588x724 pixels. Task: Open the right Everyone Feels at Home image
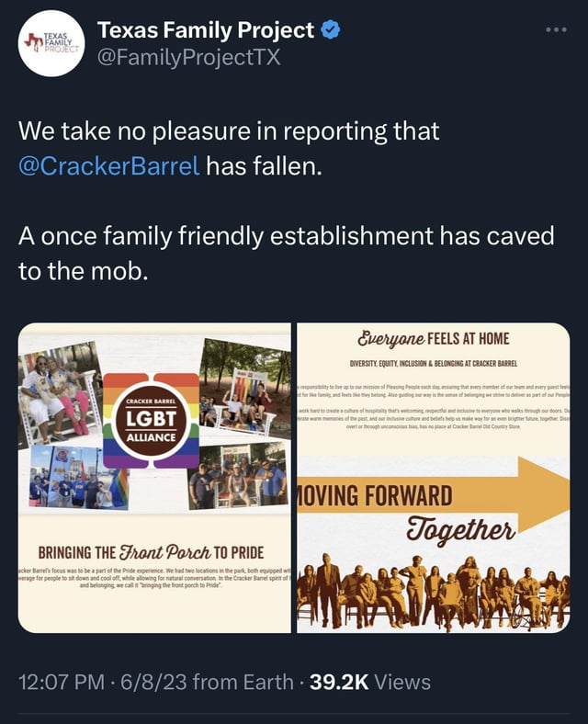pyautogui.click(x=433, y=477)
